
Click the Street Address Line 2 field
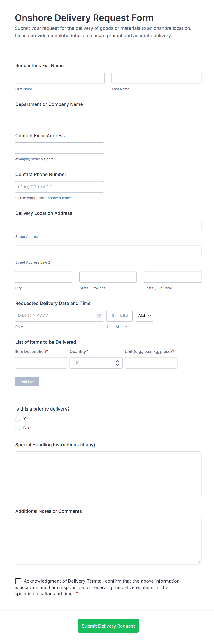tap(108, 251)
